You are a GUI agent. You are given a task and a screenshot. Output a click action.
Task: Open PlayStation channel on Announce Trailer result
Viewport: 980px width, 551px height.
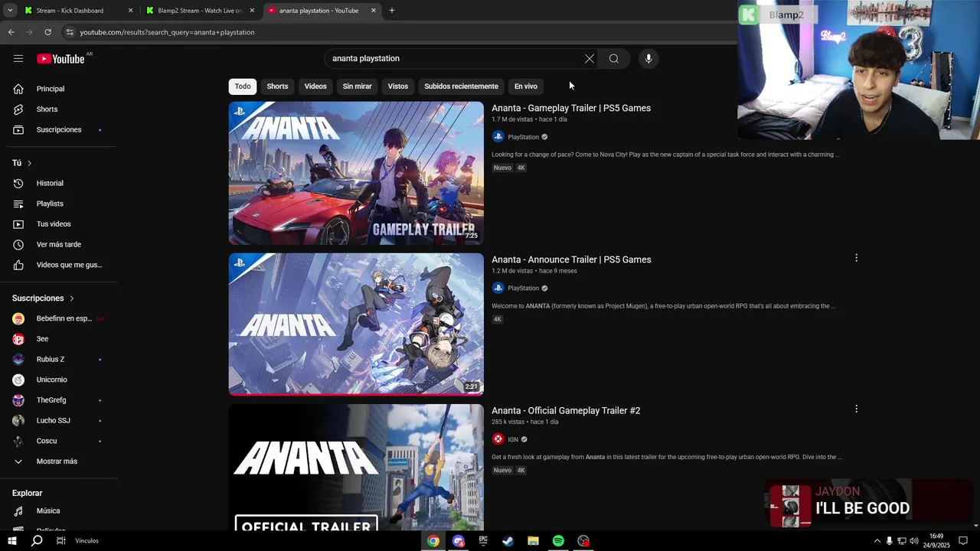click(x=523, y=289)
